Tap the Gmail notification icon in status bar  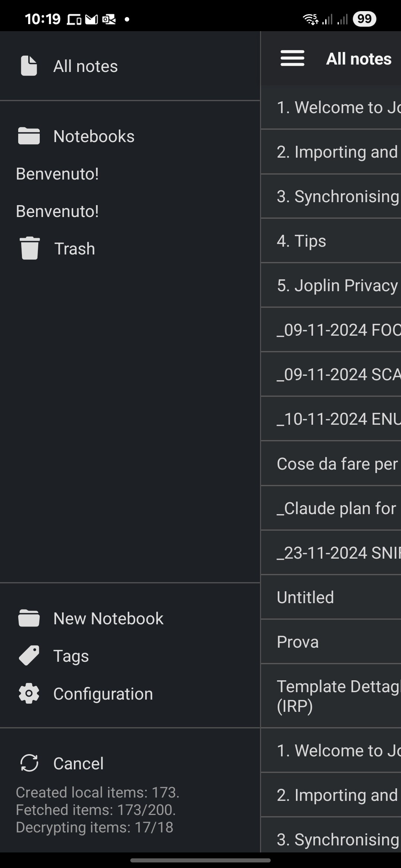[x=92, y=19]
